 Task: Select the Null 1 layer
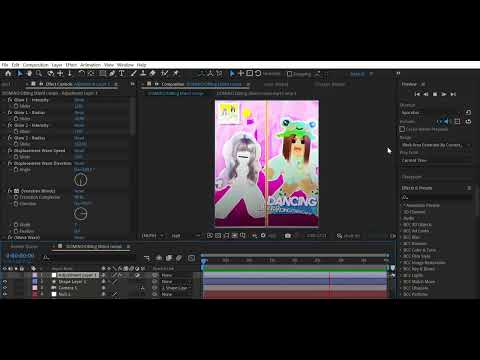pyautogui.click(x=64, y=294)
